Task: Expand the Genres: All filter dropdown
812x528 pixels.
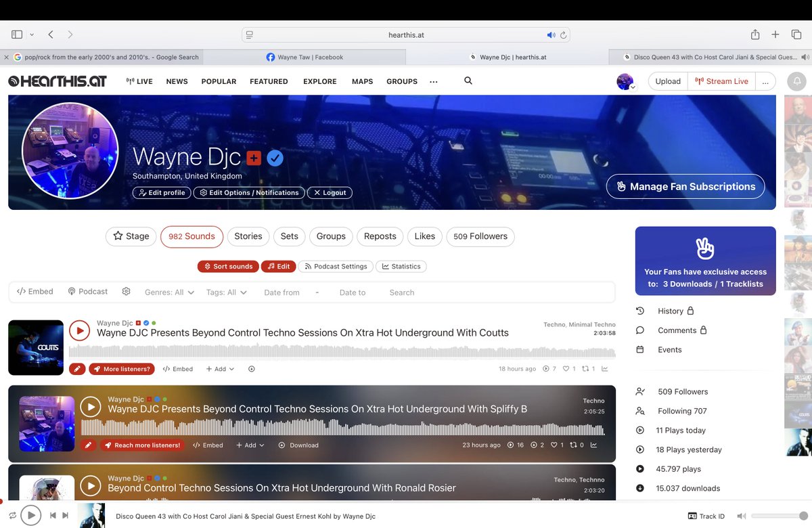Action: 169,292
